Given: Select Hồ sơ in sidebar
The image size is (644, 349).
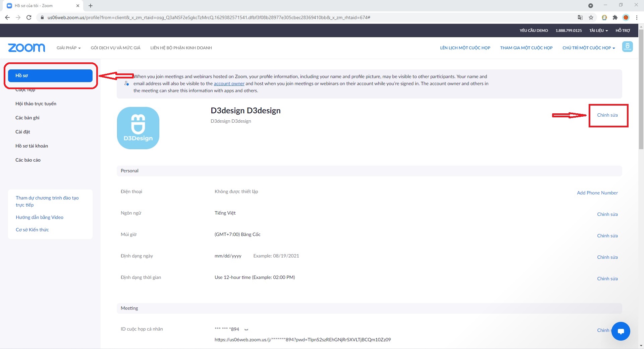Looking at the screenshot, I should click(50, 76).
